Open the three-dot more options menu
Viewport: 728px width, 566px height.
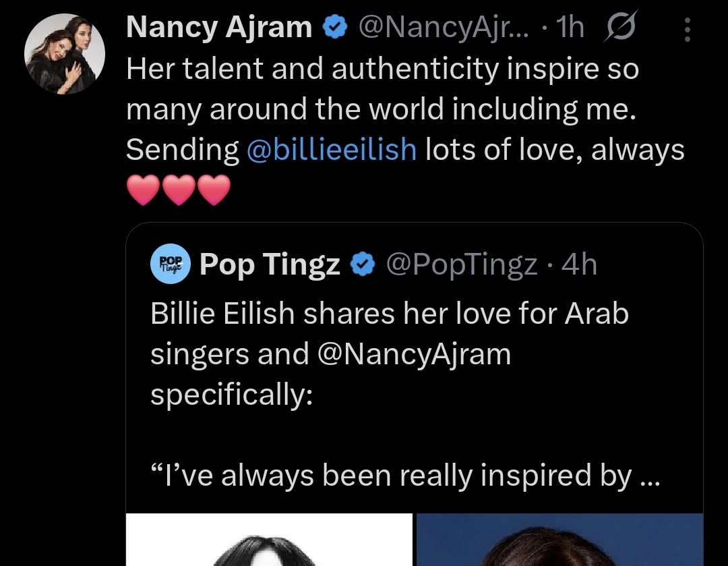687,30
